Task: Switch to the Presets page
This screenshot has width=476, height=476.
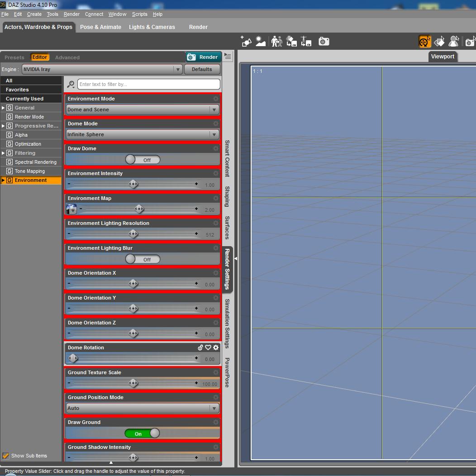Action: [x=14, y=57]
